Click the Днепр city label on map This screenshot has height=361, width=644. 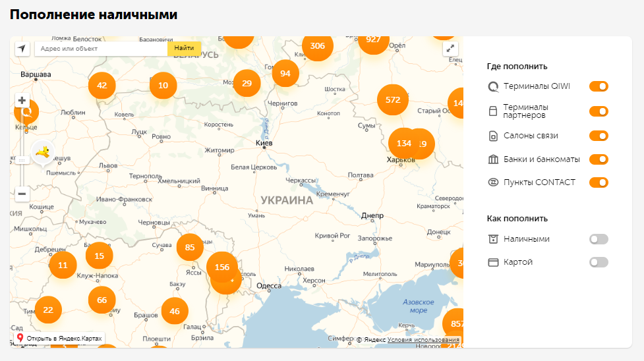click(372, 215)
